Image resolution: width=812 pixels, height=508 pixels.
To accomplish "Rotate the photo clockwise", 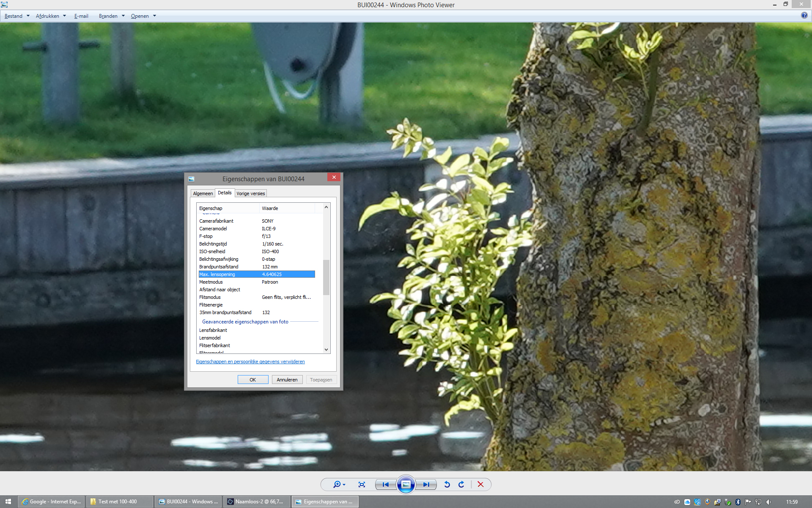I will (x=461, y=484).
